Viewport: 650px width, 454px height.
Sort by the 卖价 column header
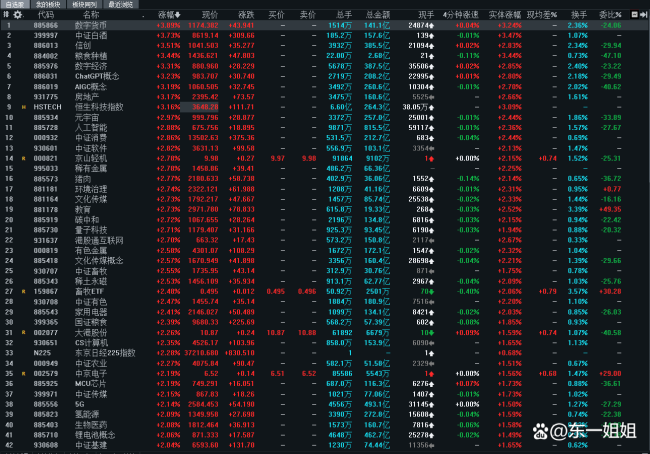click(x=308, y=15)
